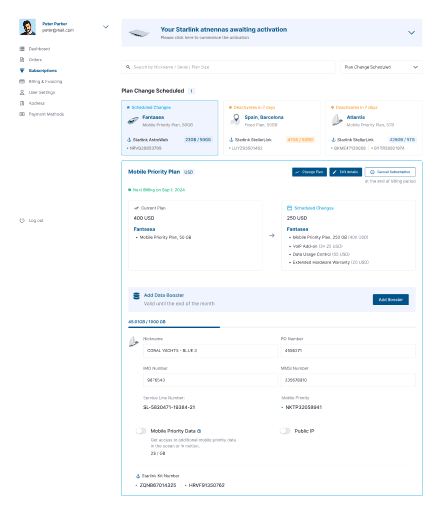Toggle the Public IP switch

(285, 431)
